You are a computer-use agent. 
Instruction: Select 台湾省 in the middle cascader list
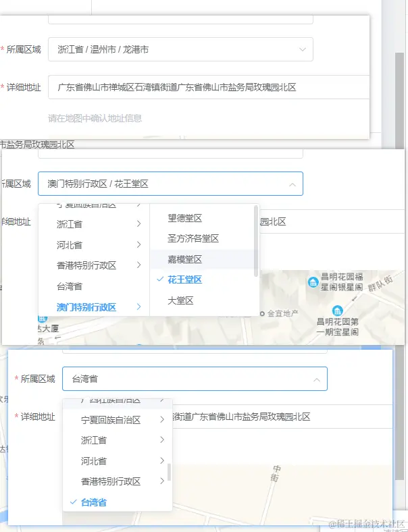[94, 286]
